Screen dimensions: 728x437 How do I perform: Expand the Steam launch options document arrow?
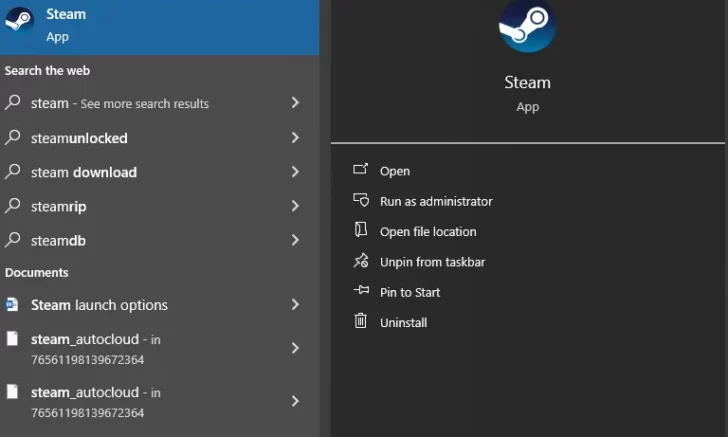[x=295, y=305]
